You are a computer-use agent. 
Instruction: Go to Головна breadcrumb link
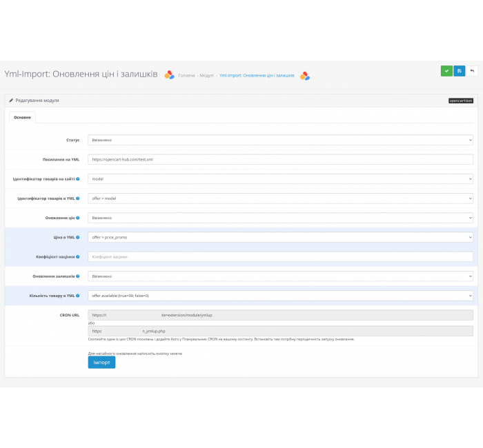[186, 75]
